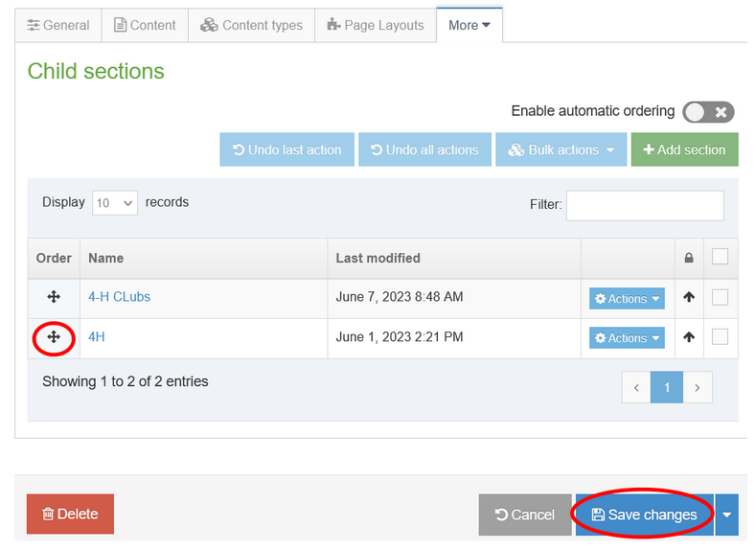Click the red Delete button
This screenshot has width=756, height=549.
(70, 514)
